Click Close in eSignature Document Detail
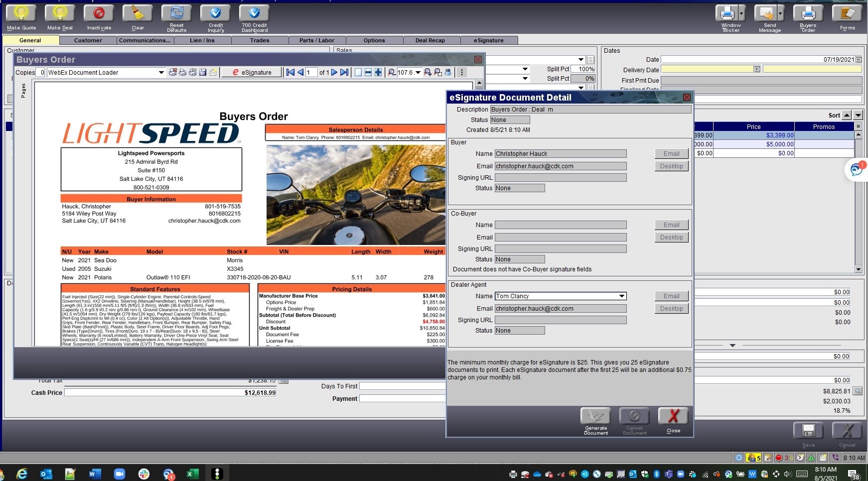Screen dimensions: 868x481 [x=673, y=420]
